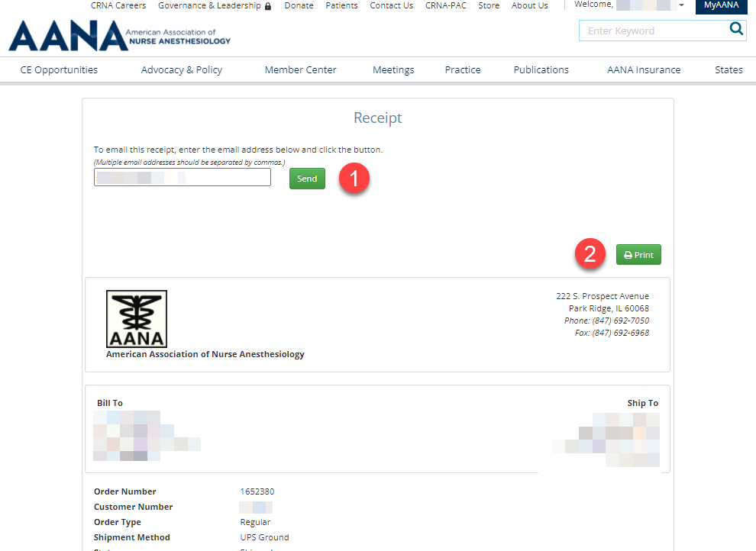Screen dimensions: 756x551
Task: Click the search magnifying glass icon
Action: (x=736, y=30)
